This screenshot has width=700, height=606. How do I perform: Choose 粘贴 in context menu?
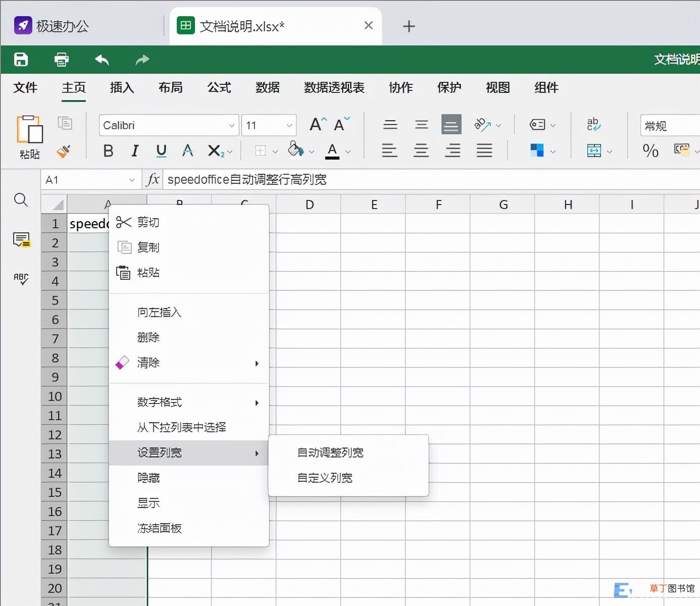point(189,273)
